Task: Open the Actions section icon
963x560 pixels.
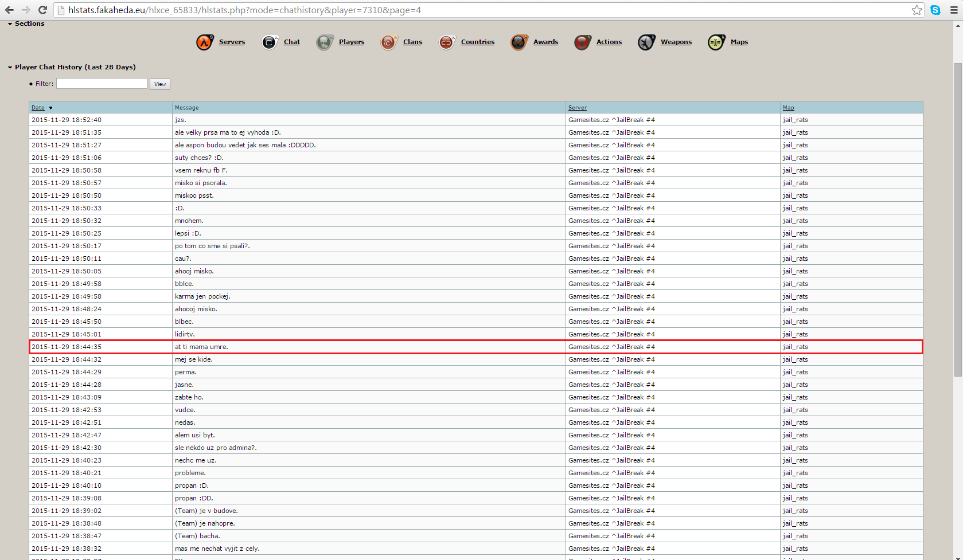Action: [582, 42]
